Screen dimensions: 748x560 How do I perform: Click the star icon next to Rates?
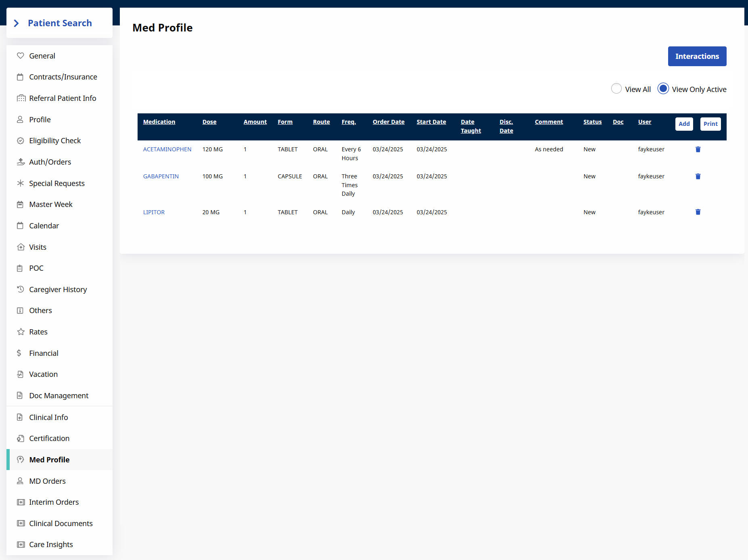coord(21,332)
